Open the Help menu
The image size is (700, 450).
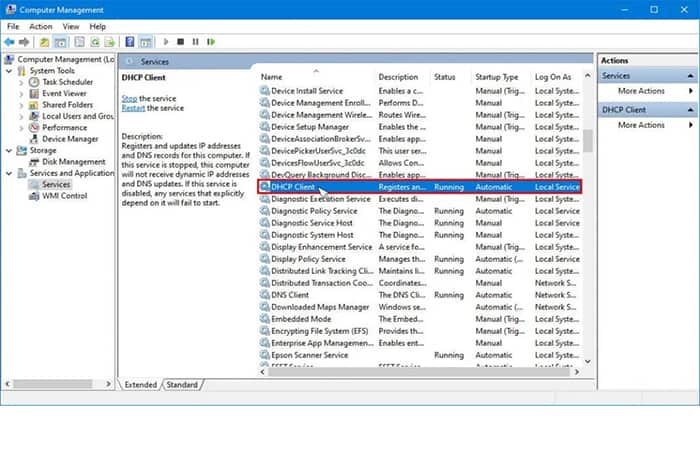click(x=97, y=27)
